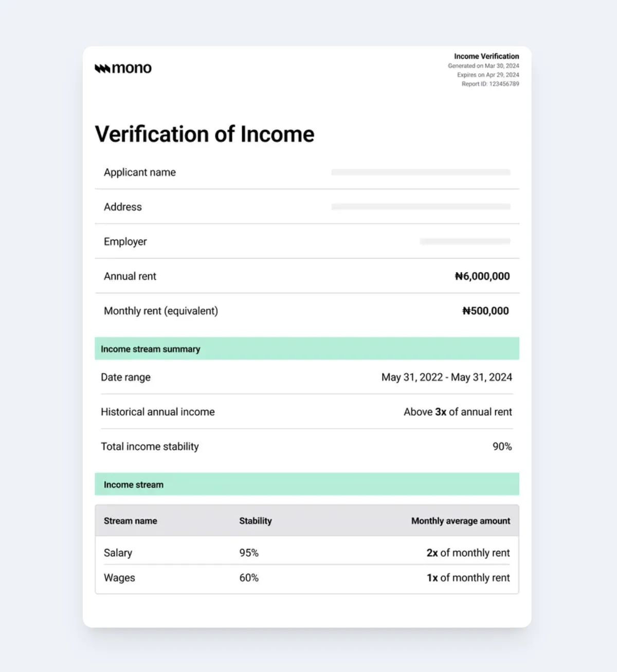
Task: Click the redacted Applicant name field
Action: pos(421,172)
